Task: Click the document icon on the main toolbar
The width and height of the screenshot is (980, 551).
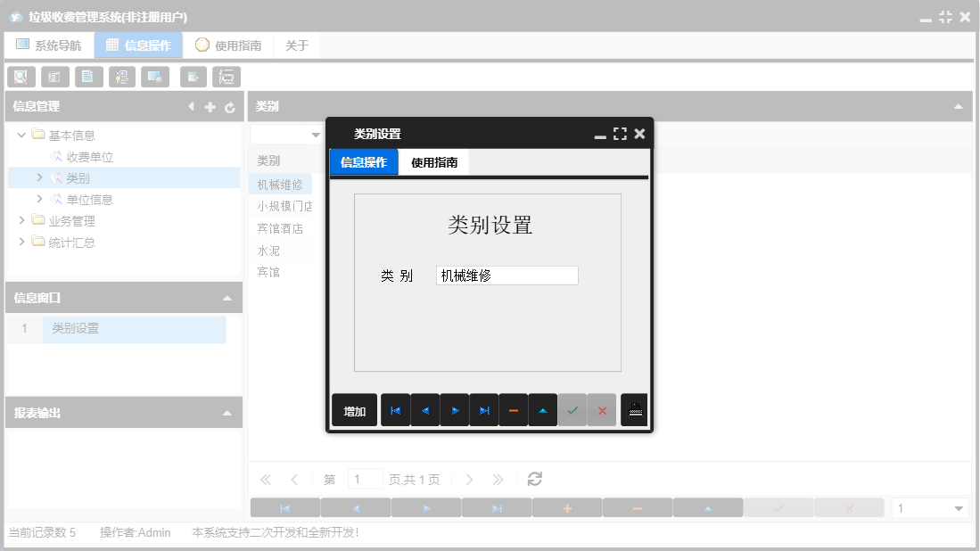Action: (x=88, y=77)
